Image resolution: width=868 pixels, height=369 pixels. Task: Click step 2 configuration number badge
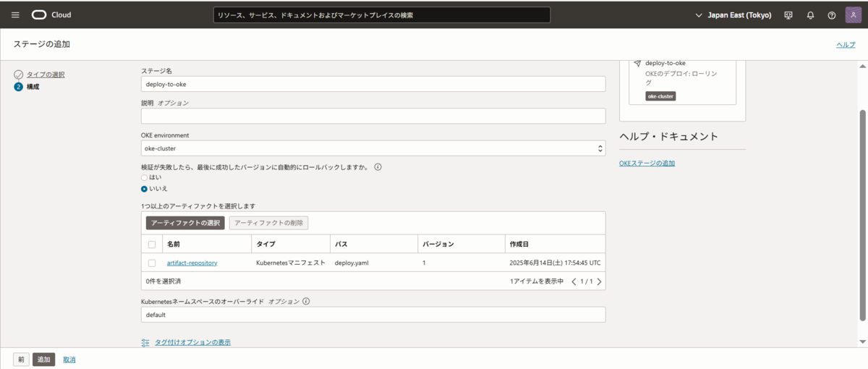coord(18,87)
